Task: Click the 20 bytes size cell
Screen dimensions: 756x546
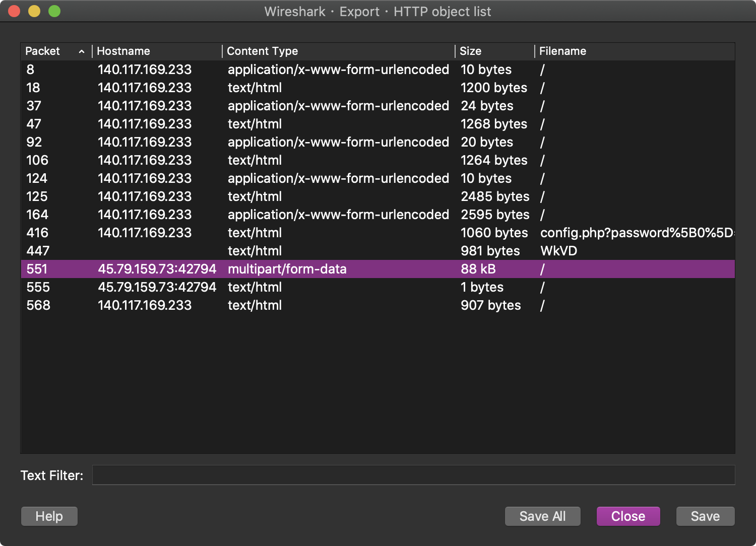Action: [487, 142]
